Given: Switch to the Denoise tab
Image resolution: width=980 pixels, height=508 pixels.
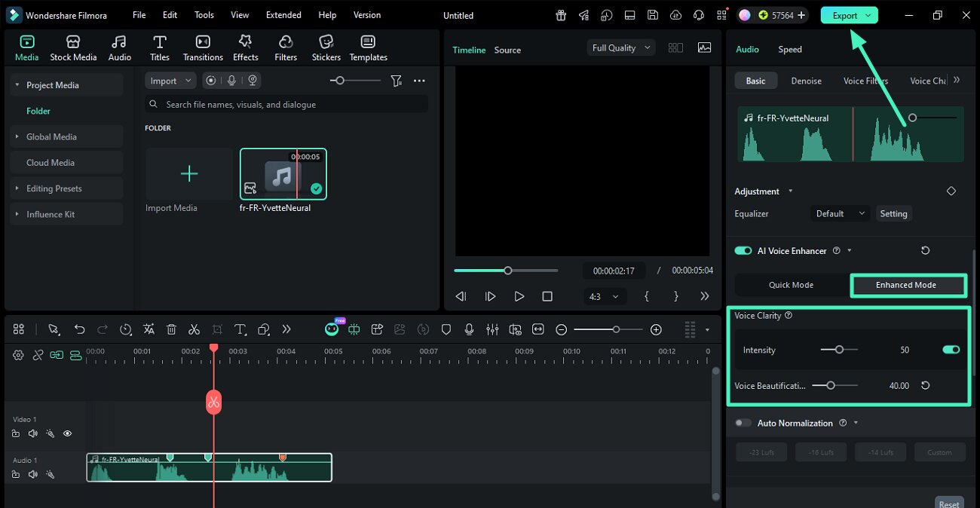Looking at the screenshot, I should point(806,81).
